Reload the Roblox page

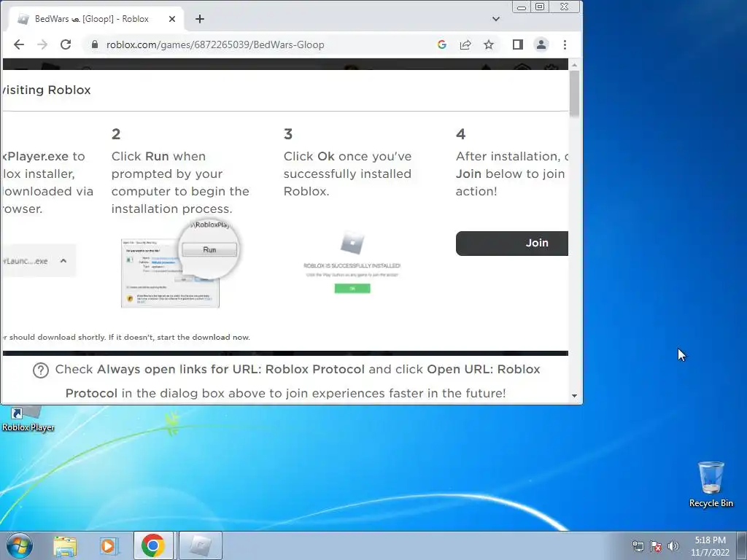click(66, 44)
